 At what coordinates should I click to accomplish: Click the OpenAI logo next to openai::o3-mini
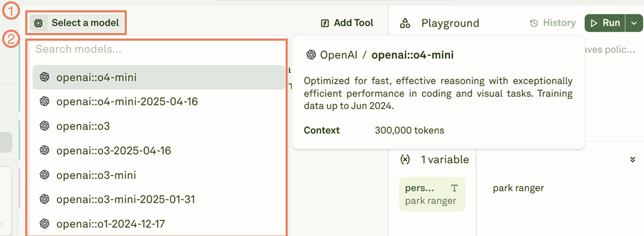point(45,175)
